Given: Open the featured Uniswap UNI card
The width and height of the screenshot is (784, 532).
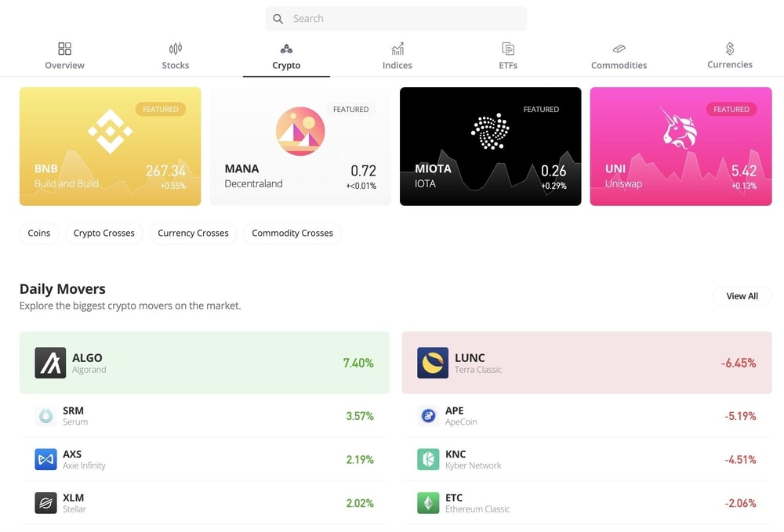Looking at the screenshot, I should (681, 147).
